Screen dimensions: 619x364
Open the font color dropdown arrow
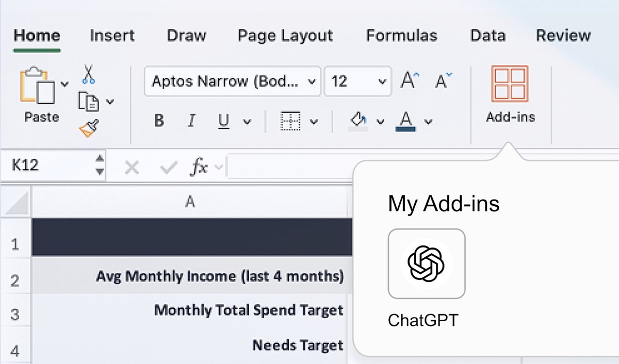click(x=428, y=122)
